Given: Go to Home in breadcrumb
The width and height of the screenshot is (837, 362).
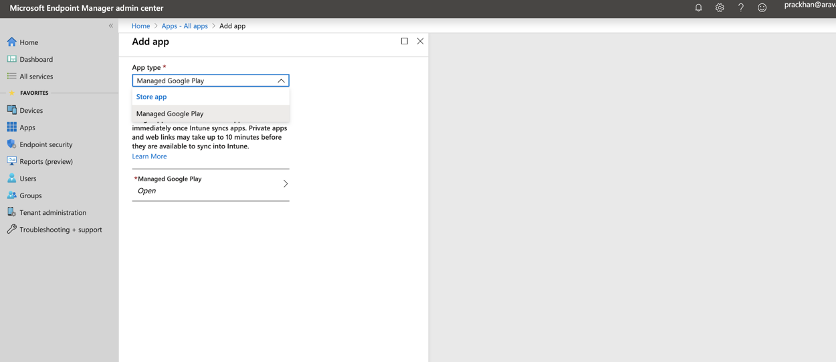Looking at the screenshot, I should coord(141,26).
